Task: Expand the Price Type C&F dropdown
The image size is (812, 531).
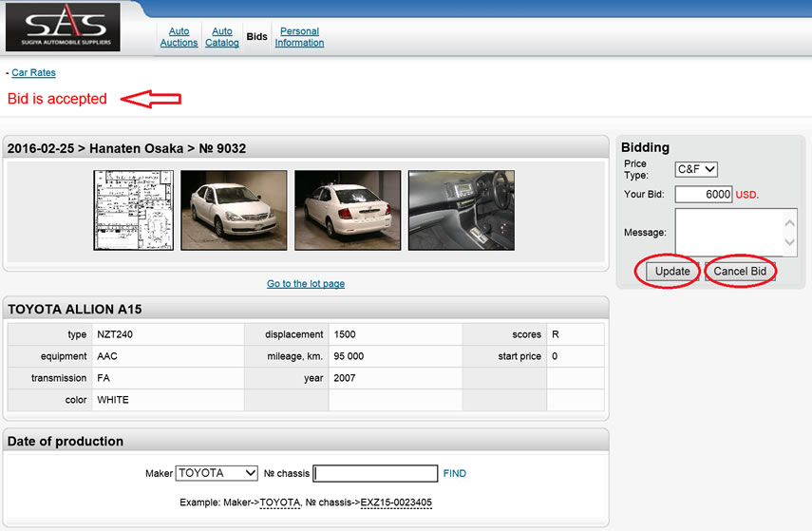Action: pyautogui.click(x=696, y=169)
